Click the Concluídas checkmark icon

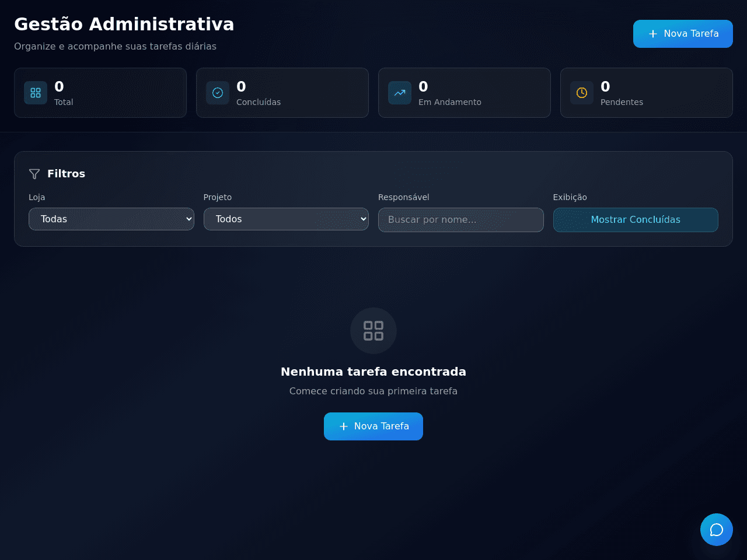(218, 93)
